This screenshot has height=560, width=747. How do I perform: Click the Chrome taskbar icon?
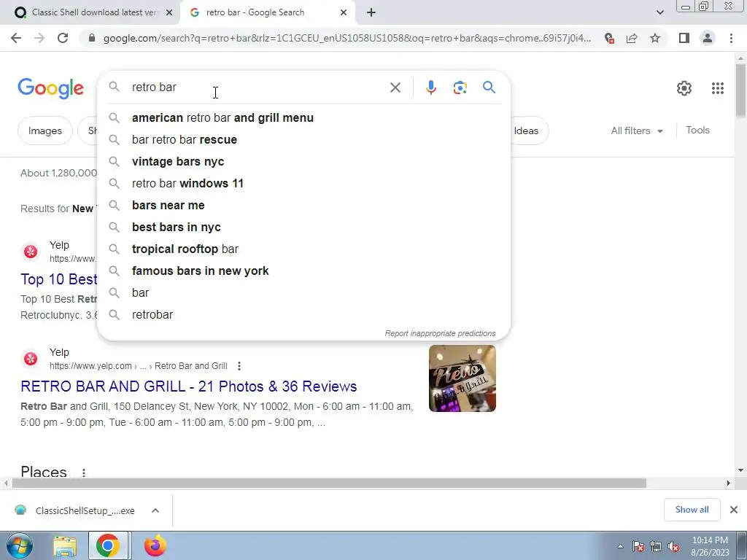pos(108,545)
